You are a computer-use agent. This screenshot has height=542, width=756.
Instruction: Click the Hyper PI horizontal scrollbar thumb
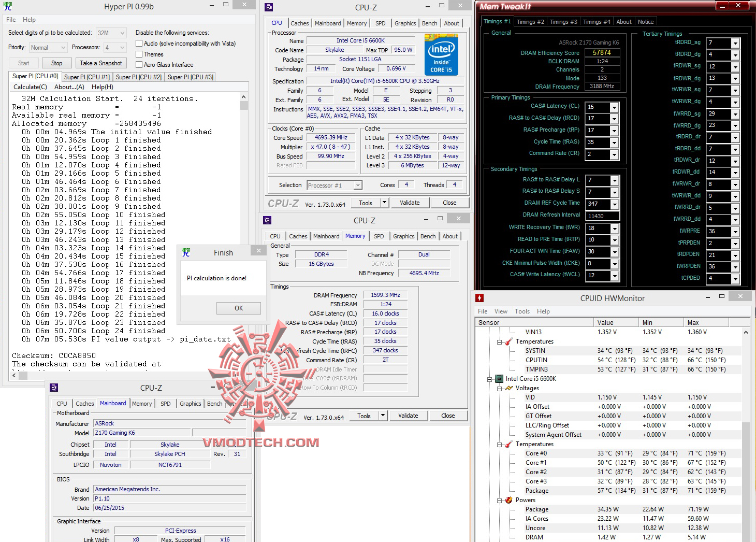point(23,375)
